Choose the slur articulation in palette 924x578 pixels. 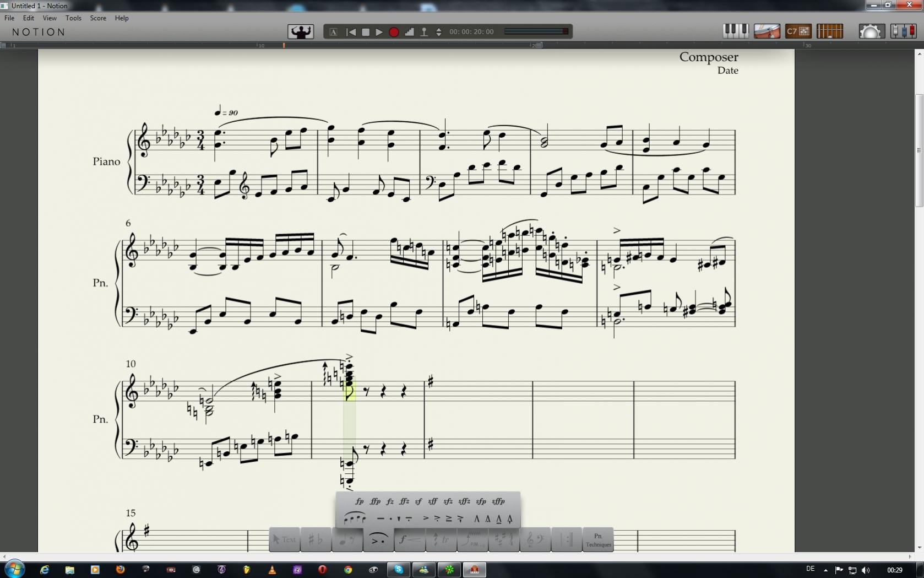point(355,518)
